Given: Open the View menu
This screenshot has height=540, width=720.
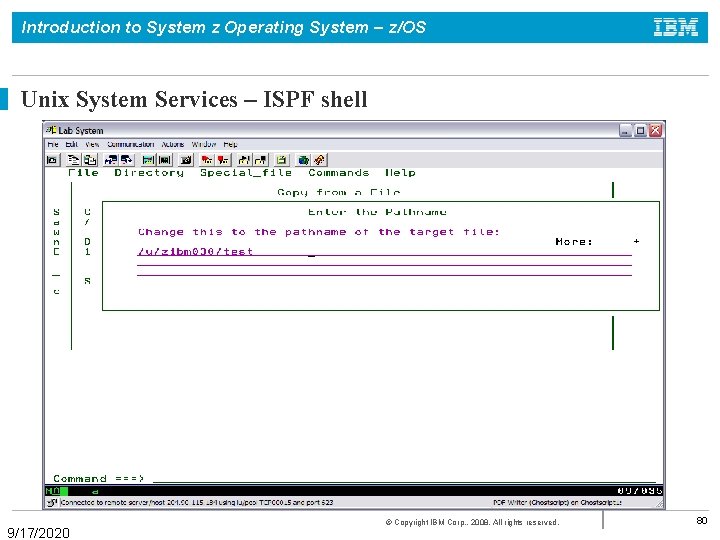Looking at the screenshot, I should point(92,144).
